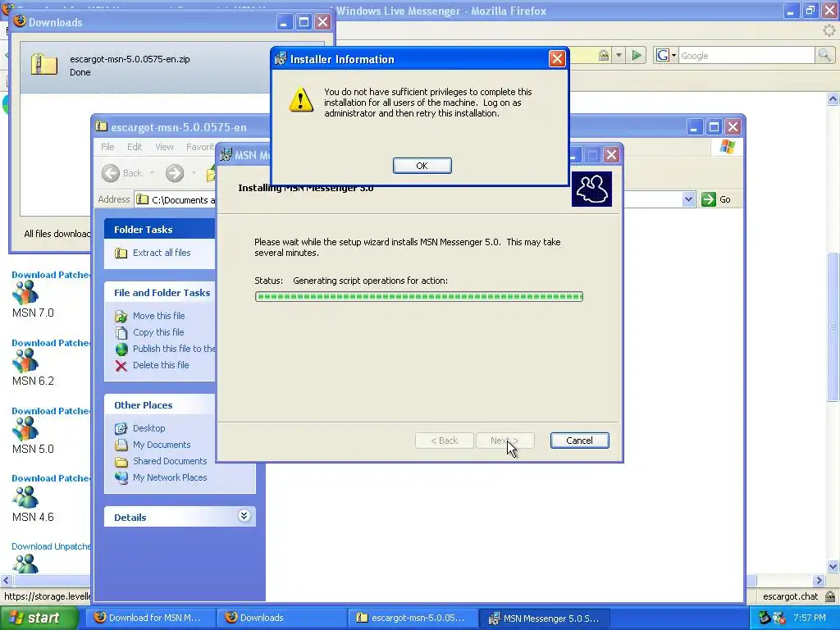This screenshot has width=840, height=630.
Task: Click the installation progress bar
Action: pyautogui.click(x=419, y=296)
